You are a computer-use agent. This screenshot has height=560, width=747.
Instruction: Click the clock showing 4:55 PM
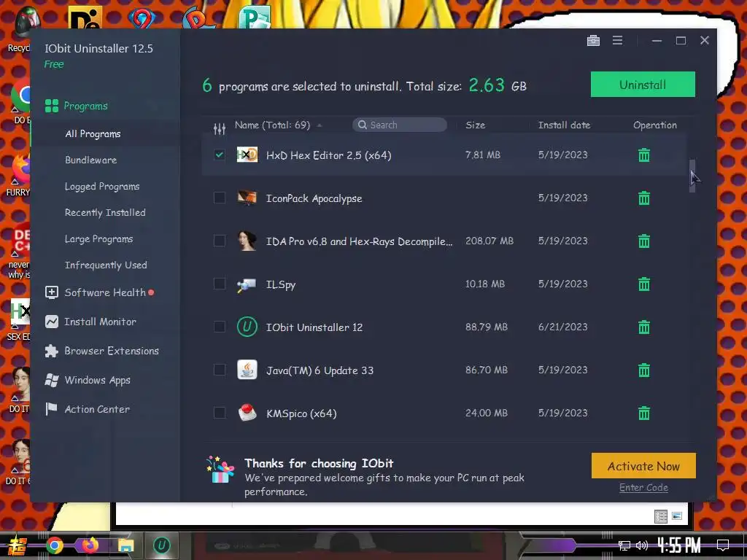pos(679,545)
